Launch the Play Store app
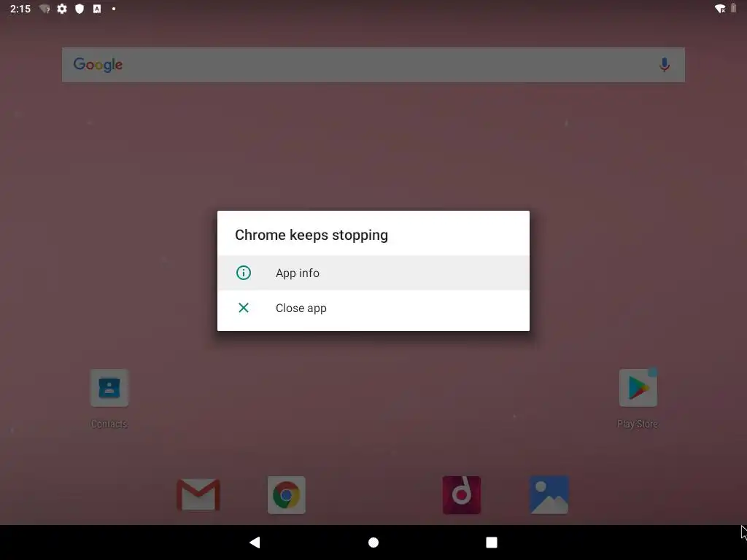The height and width of the screenshot is (560, 747). click(638, 388)
